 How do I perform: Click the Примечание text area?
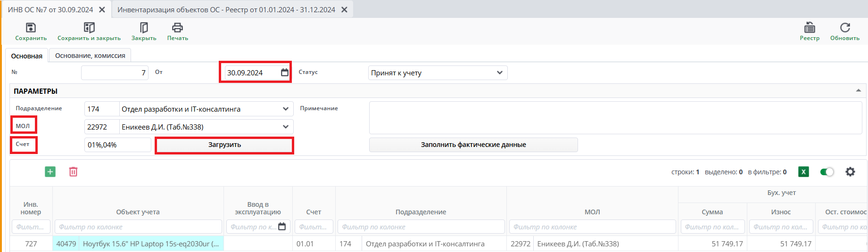pyautogui.click(x=615, y=118)
